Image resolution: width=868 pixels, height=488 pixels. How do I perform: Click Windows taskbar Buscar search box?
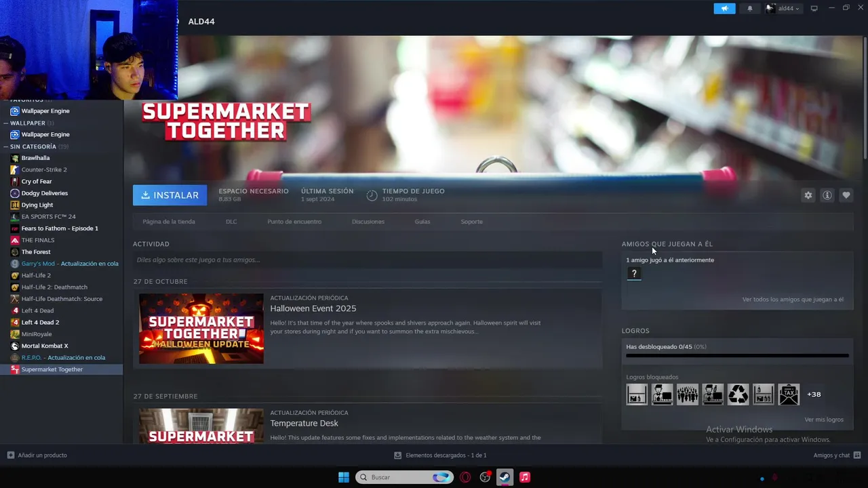[x=404, y=477]
